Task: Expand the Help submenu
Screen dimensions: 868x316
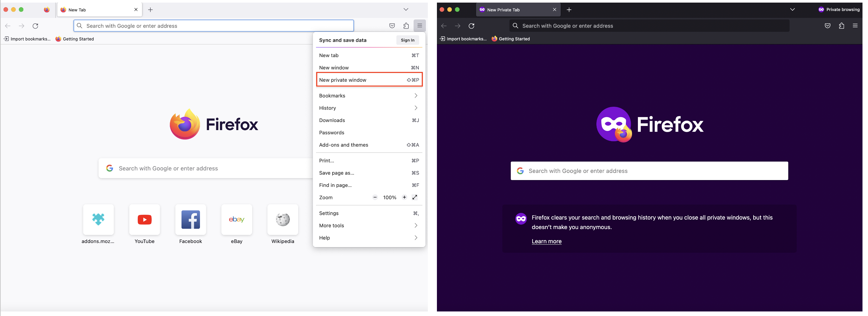Action: point(369,238)
